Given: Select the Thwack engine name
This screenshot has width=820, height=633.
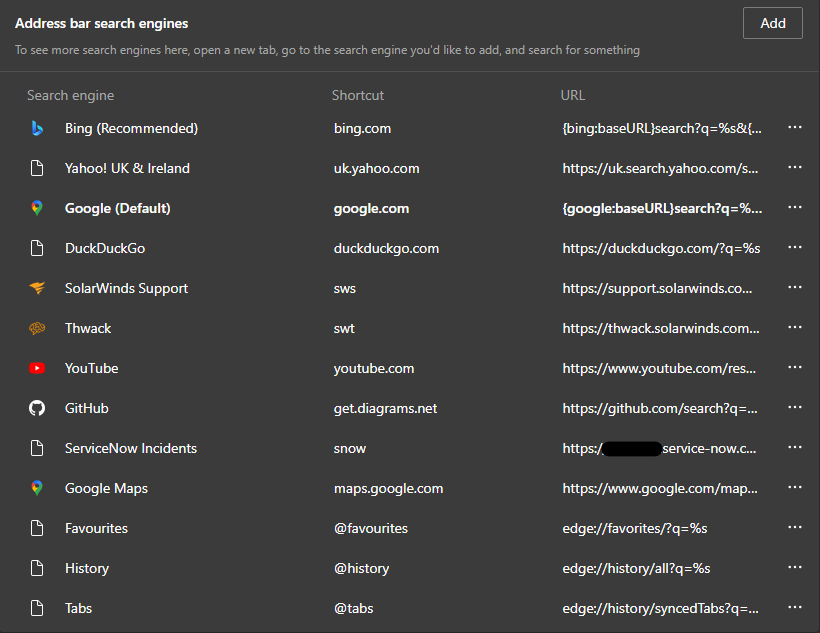Looking at the screenshot, I should [x=88, y=329].
